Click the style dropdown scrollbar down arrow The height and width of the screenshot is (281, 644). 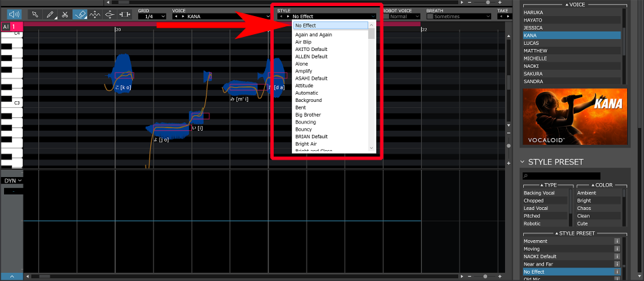tap(371, 148)
